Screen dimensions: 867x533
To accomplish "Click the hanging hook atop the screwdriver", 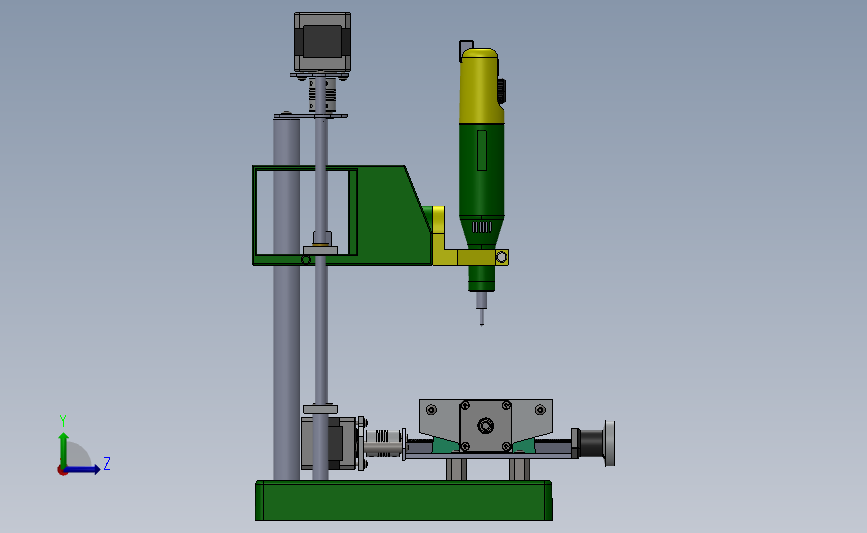I will point(466,50).
